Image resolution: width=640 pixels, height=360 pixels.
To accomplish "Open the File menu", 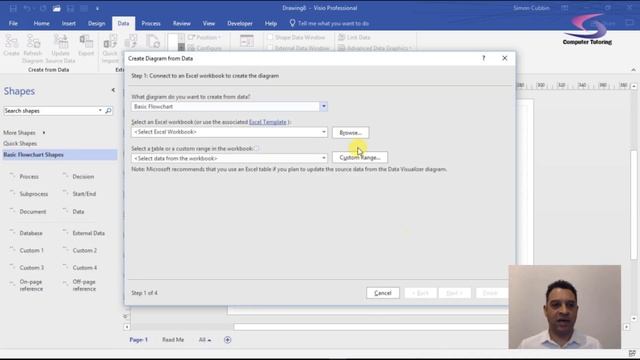I will pos(13,23).
